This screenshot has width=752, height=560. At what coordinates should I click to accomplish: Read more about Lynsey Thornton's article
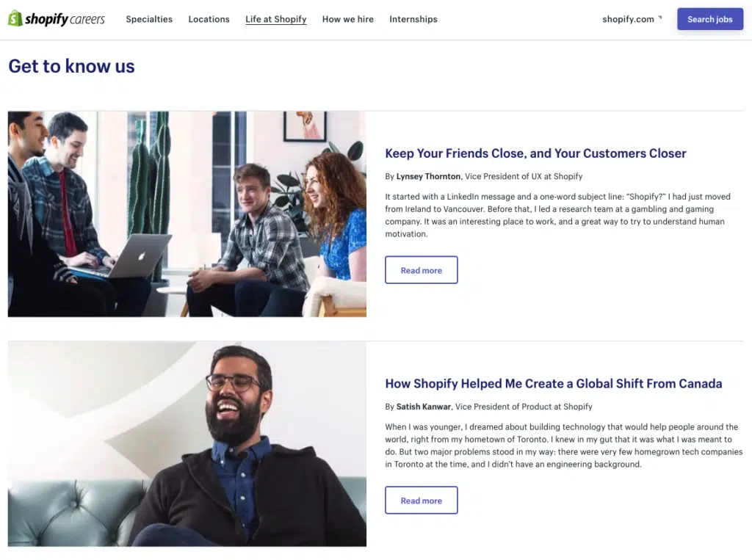(421, 270)
